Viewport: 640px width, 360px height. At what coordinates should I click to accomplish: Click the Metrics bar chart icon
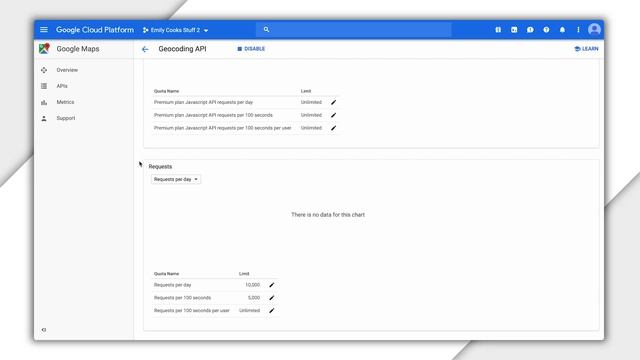44,102
